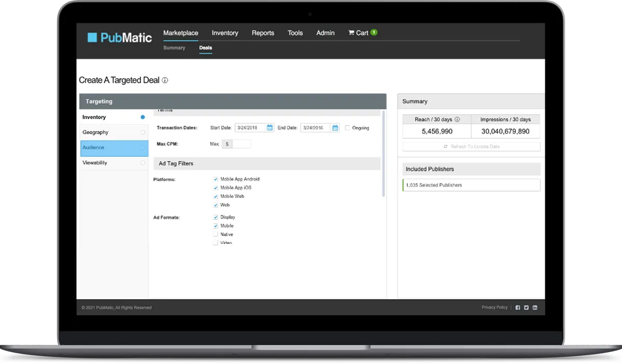Enable the Ongoing checkbox
Screen dimensions: 622x364
coord(348,128)
